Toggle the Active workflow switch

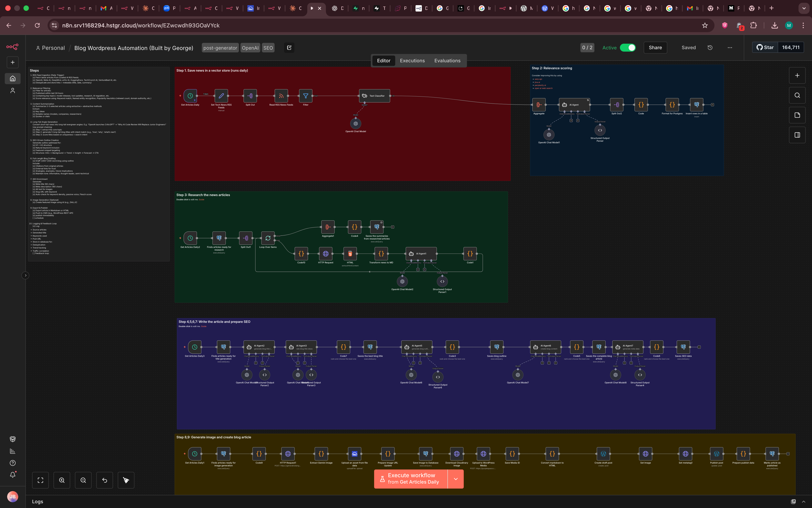click(x=628, y=48)
